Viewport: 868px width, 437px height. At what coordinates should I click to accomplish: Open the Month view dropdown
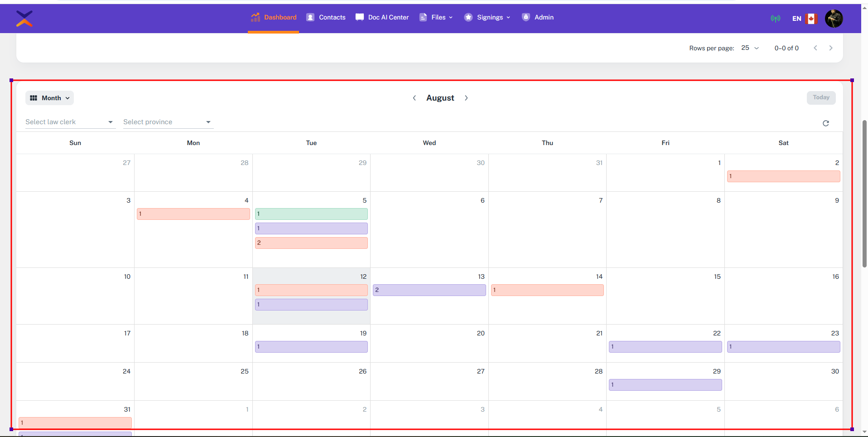(50, 98)
